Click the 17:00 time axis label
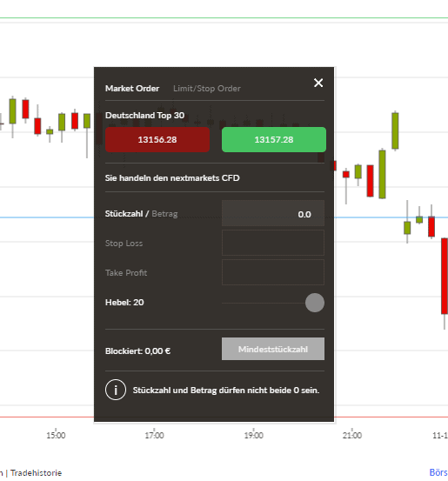Image resolution: width=448 pixels, height=481 pixels. [154, 435]
